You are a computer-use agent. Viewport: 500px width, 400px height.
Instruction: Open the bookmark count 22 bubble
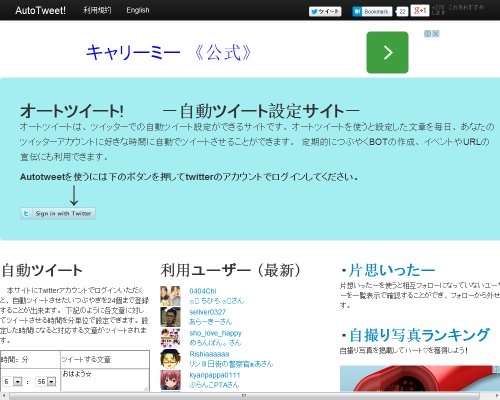coord(402,12)
